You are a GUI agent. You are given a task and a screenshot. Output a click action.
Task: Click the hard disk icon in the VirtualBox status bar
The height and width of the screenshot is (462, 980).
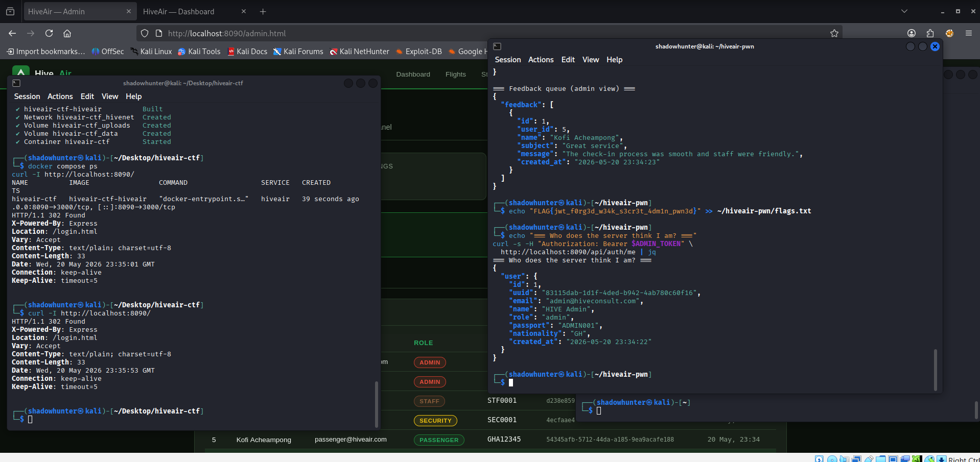coord(819,459)
